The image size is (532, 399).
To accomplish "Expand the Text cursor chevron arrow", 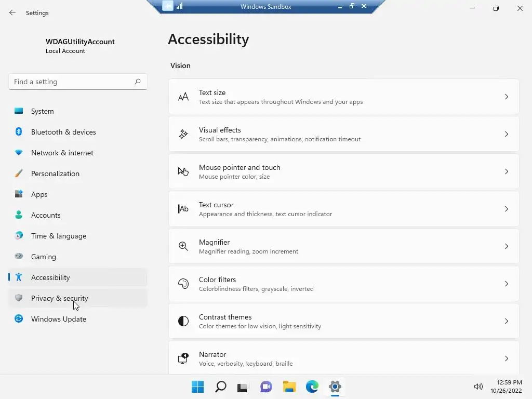I will tap(507, 209).
